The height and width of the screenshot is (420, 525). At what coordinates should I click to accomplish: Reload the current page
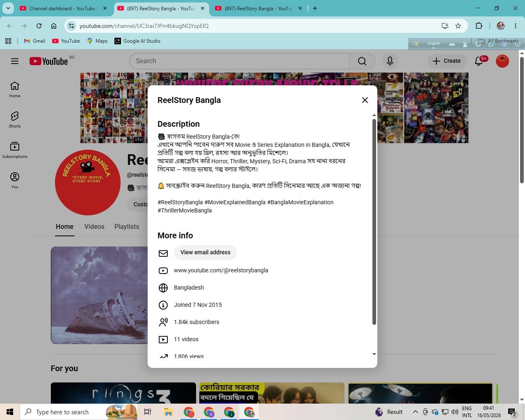(39, 26)
